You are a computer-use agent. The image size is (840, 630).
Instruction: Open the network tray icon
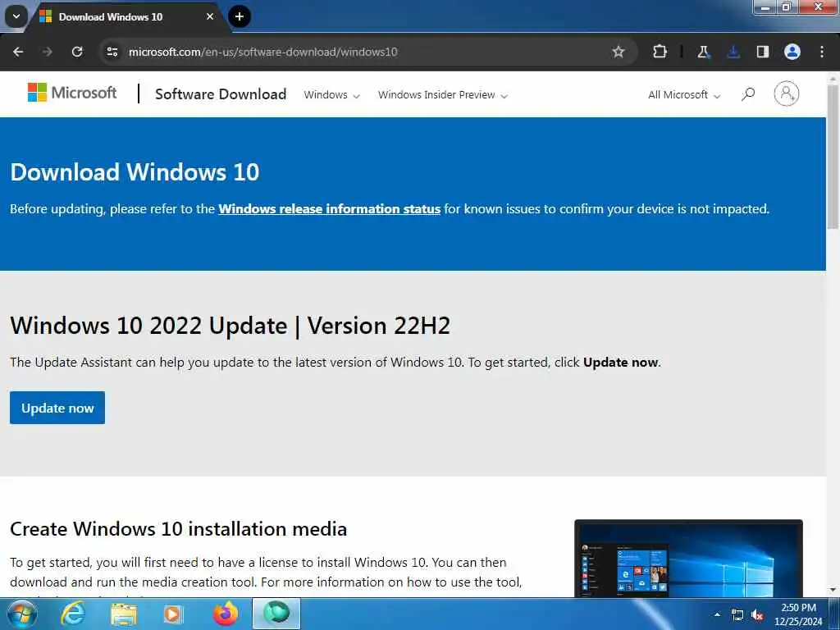click(737, 615)
